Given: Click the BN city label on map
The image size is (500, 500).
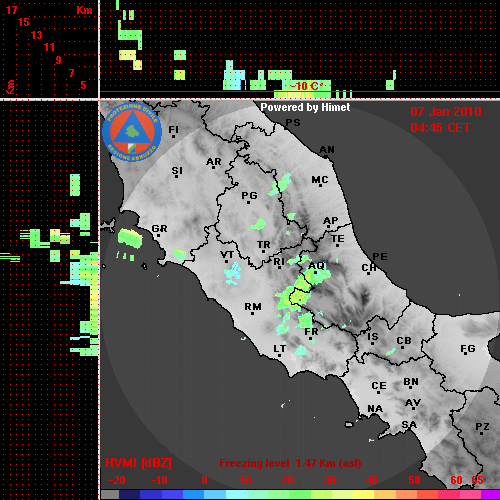Looking at the screenshot, I should [x=411, y=382].
